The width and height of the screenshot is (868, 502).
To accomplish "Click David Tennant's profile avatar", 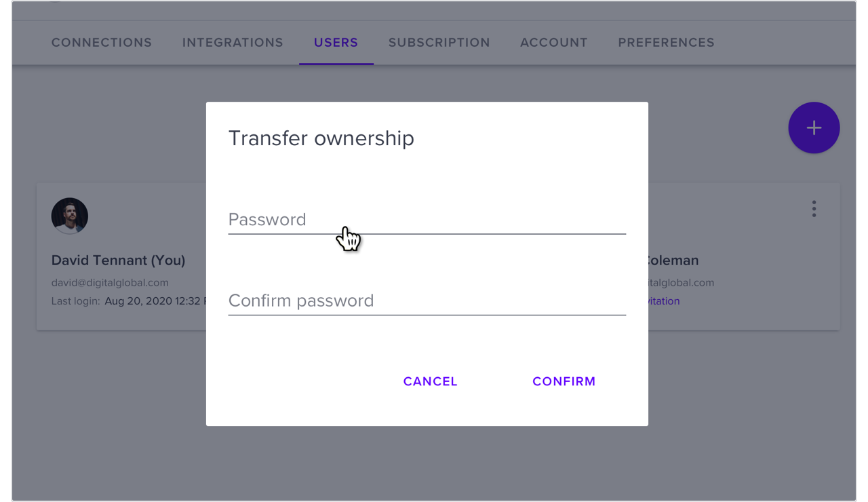I will 70,216.
